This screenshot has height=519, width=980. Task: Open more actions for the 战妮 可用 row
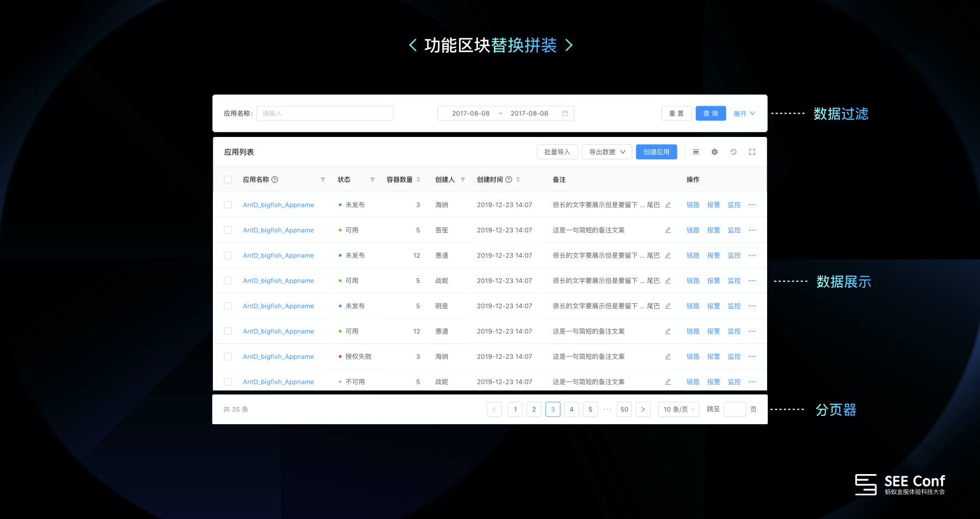752,281
